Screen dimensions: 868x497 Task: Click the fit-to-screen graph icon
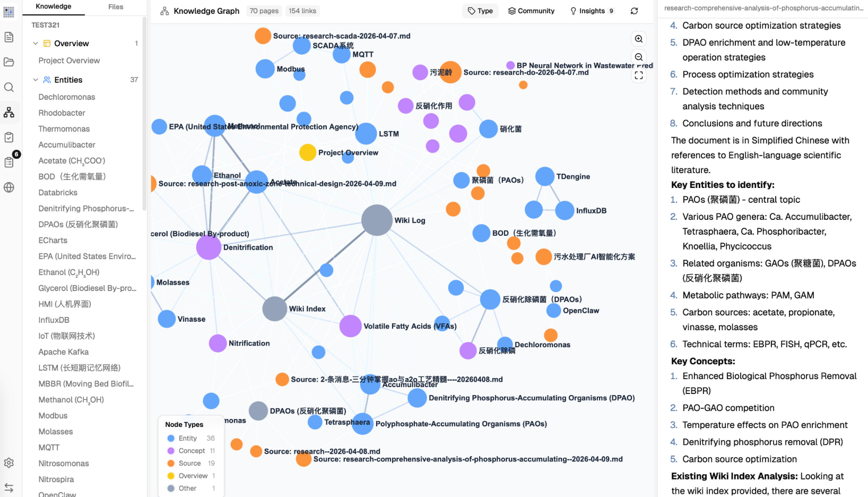tap(639, 75)
